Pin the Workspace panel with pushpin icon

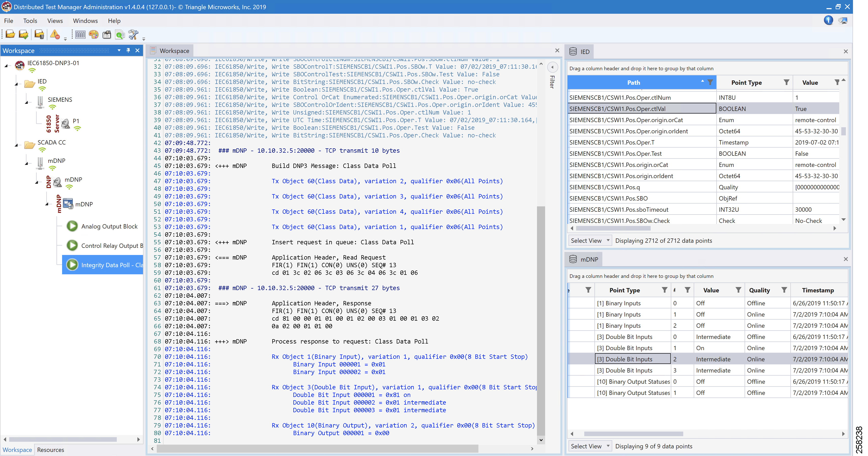coord(128,50)
